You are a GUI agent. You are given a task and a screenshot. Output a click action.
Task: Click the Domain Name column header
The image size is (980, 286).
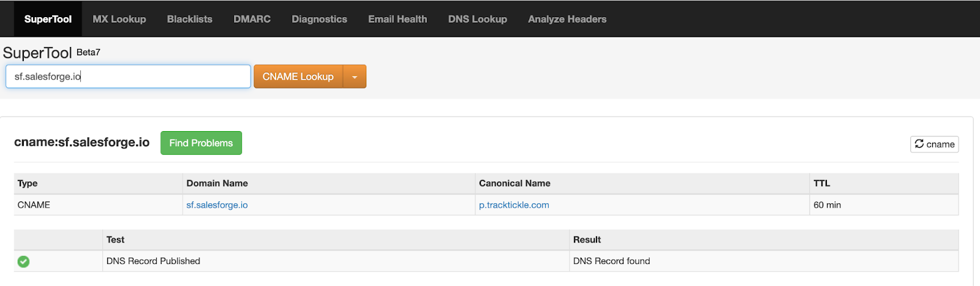217,183
